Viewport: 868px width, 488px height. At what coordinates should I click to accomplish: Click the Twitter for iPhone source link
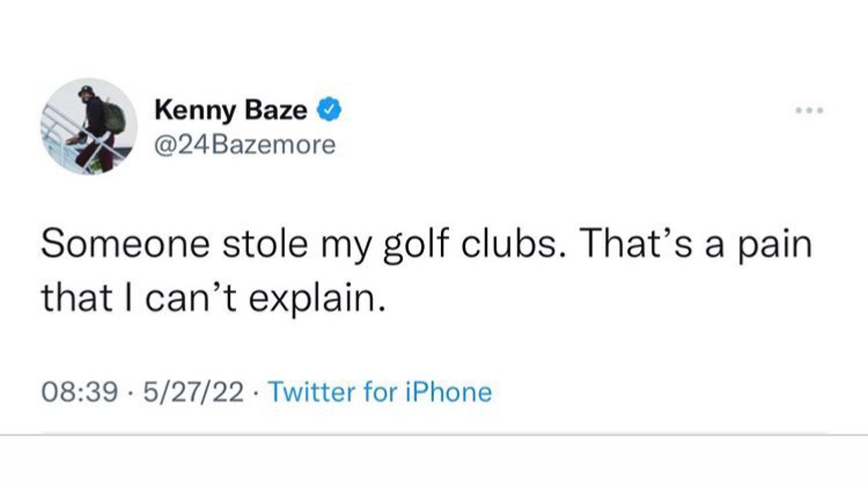pos(381,392)
